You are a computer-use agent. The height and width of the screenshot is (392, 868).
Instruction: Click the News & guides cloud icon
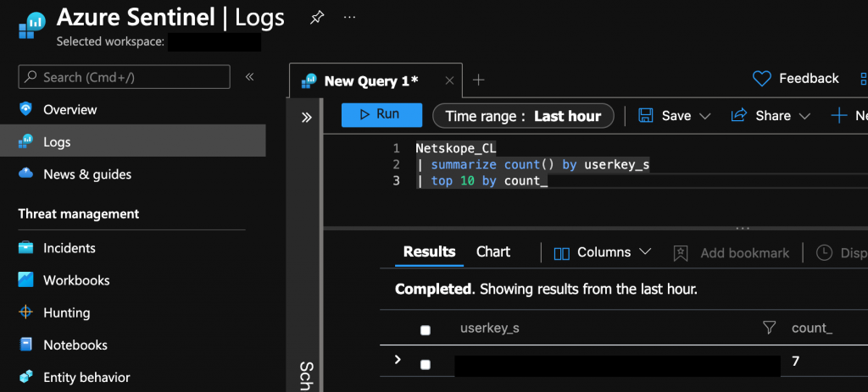click(26, 174)
